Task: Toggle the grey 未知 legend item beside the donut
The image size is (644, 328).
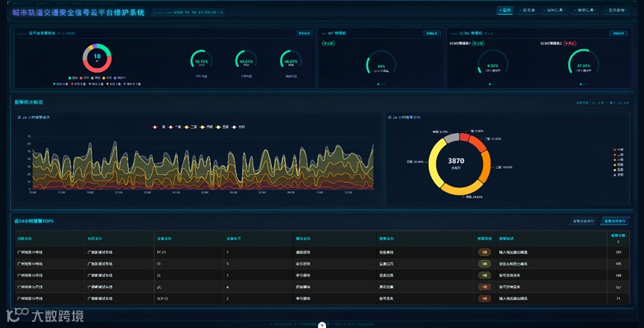Action: click(x=619, y=176)
